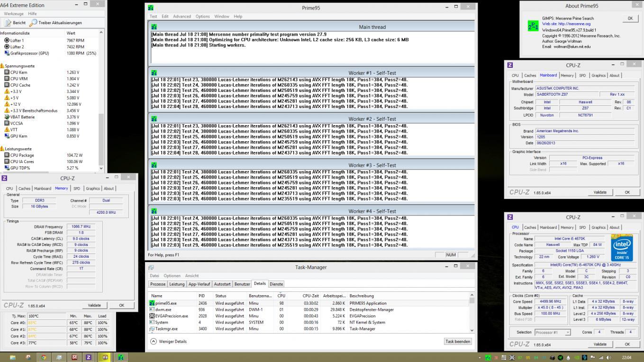Click the VBAT Batterie icon
Viewport: 644px width, 362px height.
coord(7,117)
